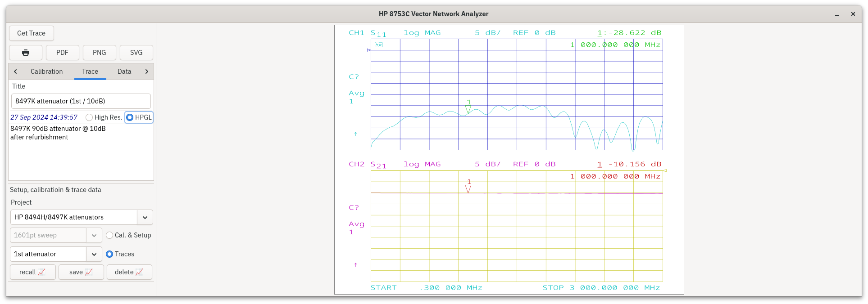
Task: Click the S11 marker 1 triangle
Action: (x=468, y=109)
